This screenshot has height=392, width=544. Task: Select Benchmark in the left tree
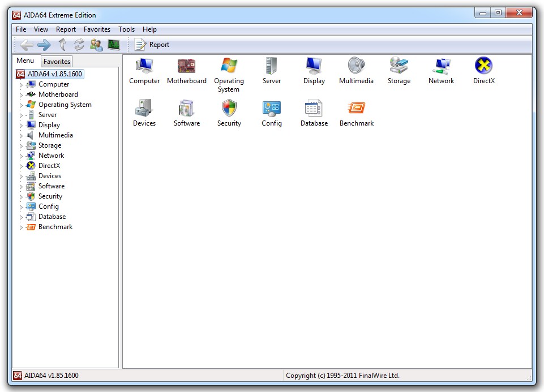[55, 227]
